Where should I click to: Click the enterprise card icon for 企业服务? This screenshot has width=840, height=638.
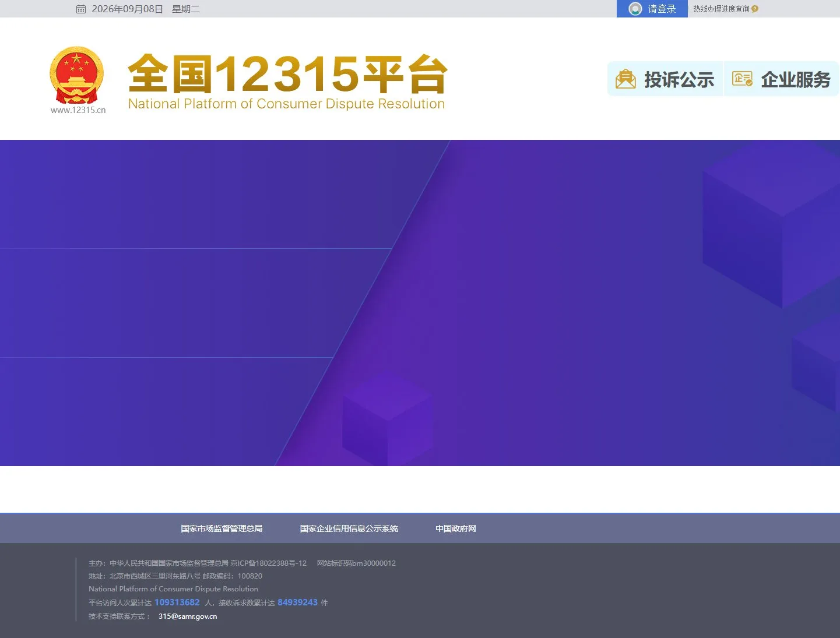point(742,79)
